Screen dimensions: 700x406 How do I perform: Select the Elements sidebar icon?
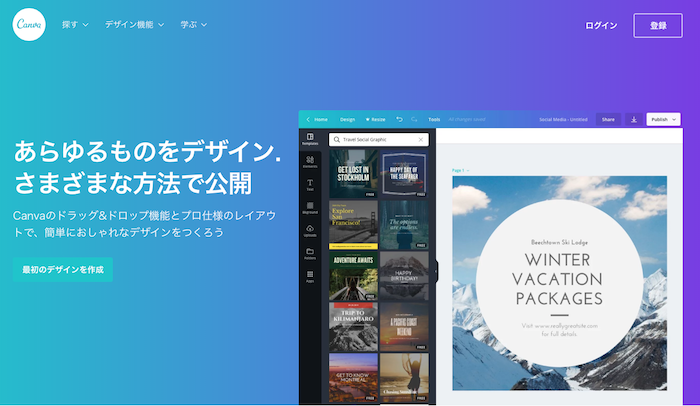point(310,162)
